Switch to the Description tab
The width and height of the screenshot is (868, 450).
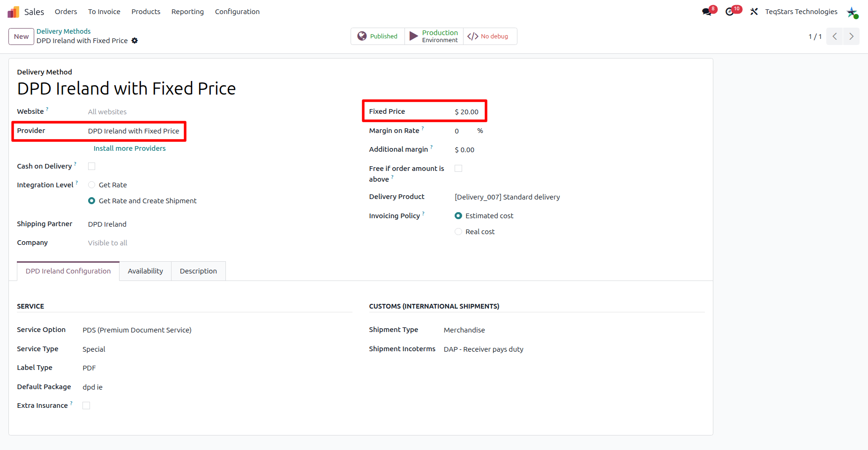coord(198,271)
